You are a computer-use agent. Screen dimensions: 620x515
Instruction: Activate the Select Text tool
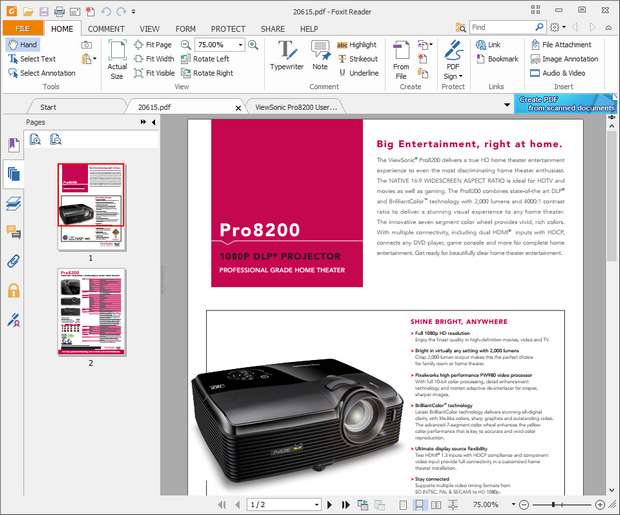pos(32,59)
